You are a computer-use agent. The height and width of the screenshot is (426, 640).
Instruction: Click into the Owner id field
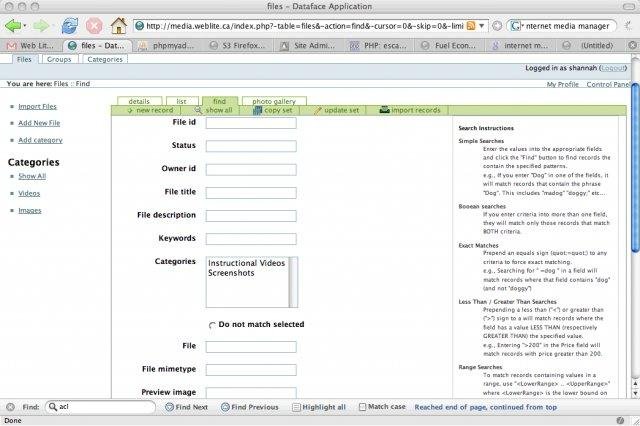coord(251,169)
